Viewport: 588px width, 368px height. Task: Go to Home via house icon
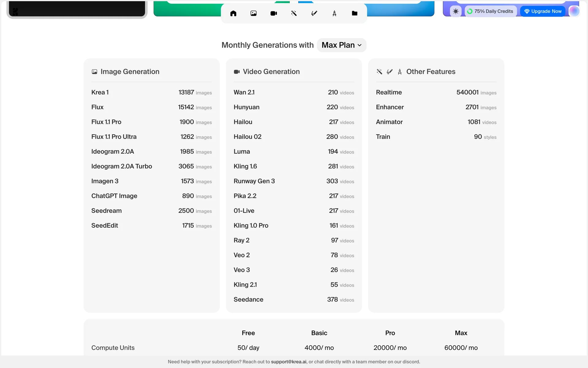[233, 13]
